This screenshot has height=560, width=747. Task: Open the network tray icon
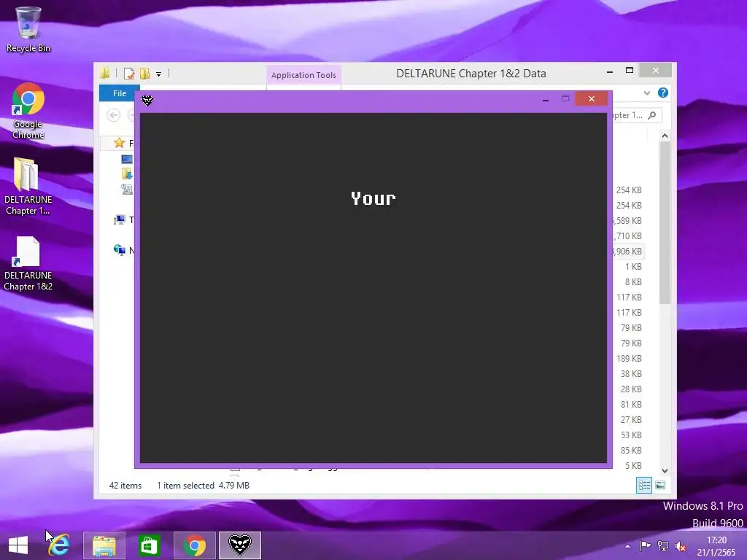[662, 545]
